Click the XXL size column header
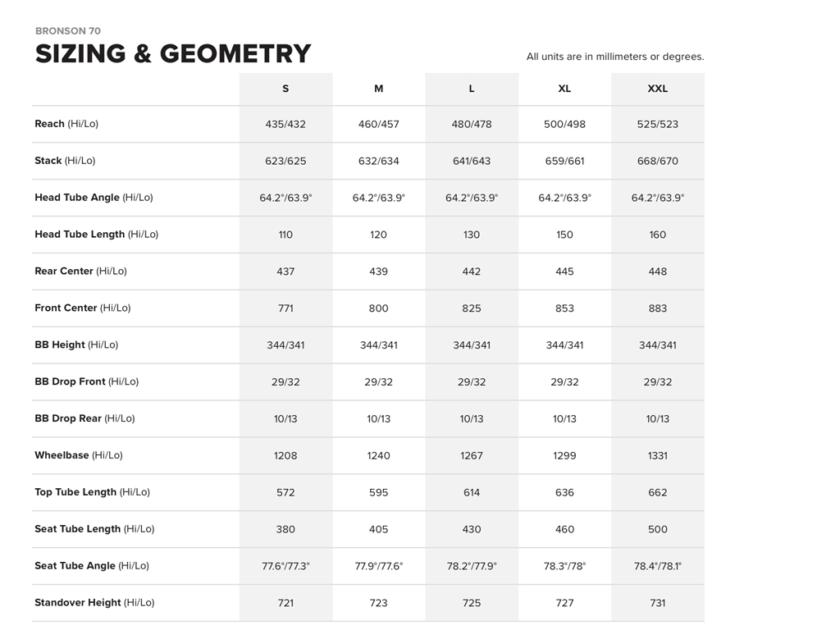 point(657,89)
